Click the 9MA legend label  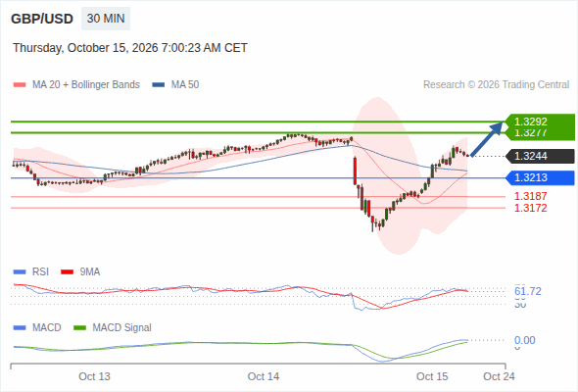90,272
